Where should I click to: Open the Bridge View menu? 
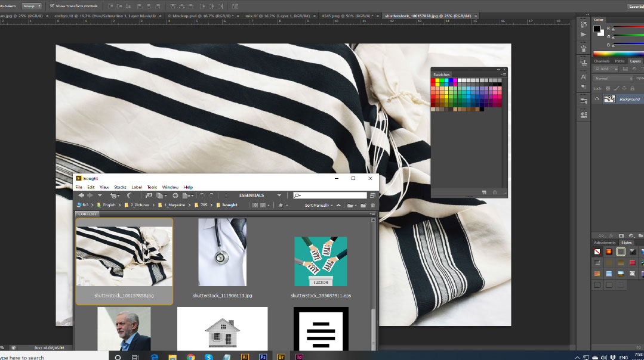click(x=104, y=187)
